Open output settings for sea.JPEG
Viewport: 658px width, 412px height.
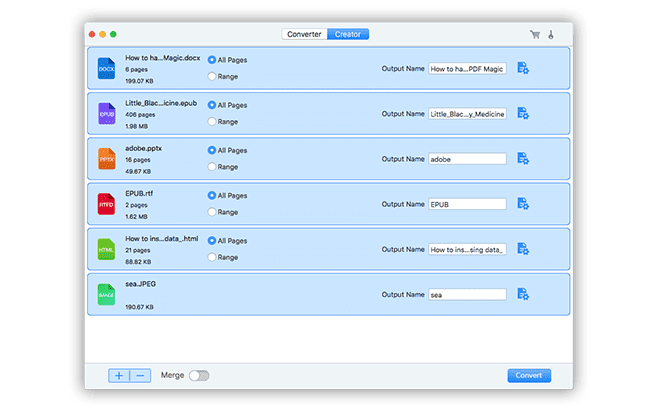coord(523,294)
